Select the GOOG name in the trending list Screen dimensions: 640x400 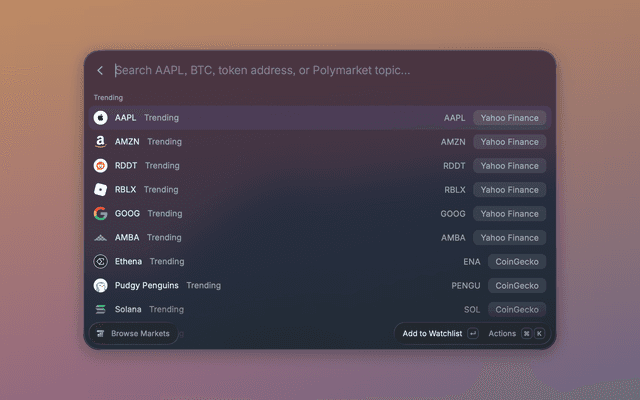[x=127, y=213]
